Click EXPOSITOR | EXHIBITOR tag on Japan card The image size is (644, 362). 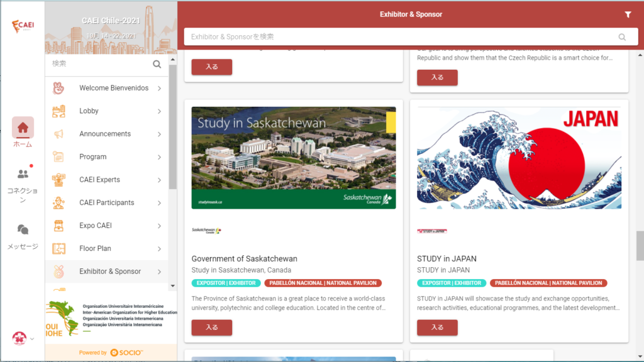pyautogui.click(x=452, y=283)
